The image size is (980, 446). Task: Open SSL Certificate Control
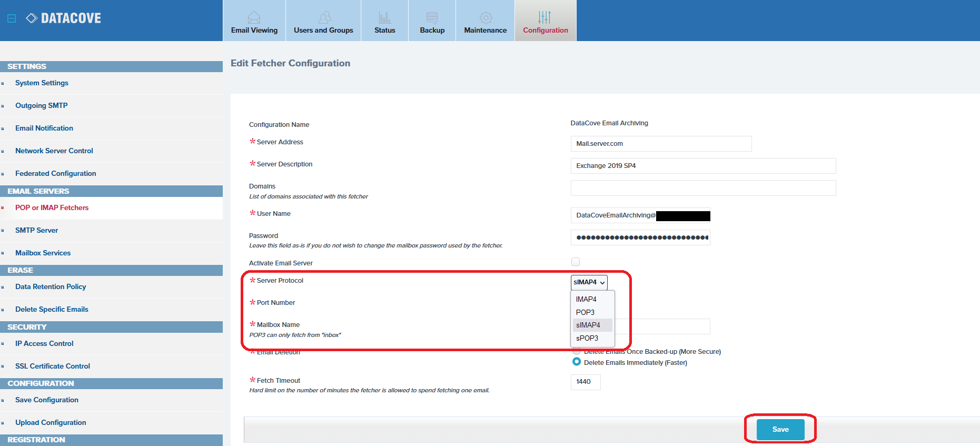click(53, 366)
